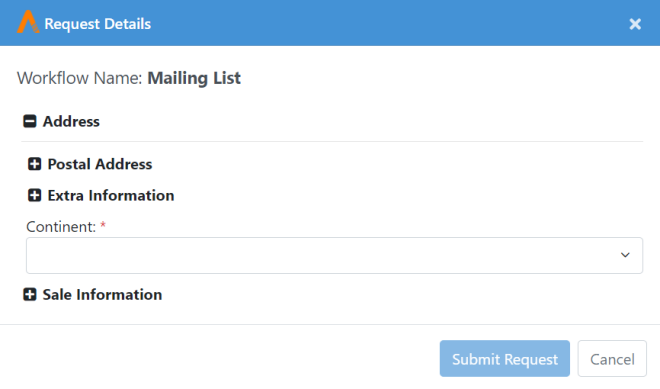Click the Cancel button
This screenshot has width=660, height=389.
click(x=612, y=359)
